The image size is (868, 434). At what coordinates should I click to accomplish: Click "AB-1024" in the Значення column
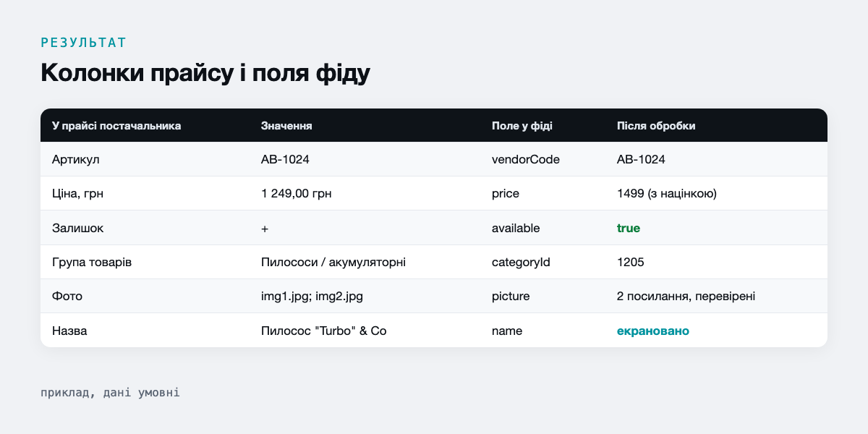tap(285, 159)
